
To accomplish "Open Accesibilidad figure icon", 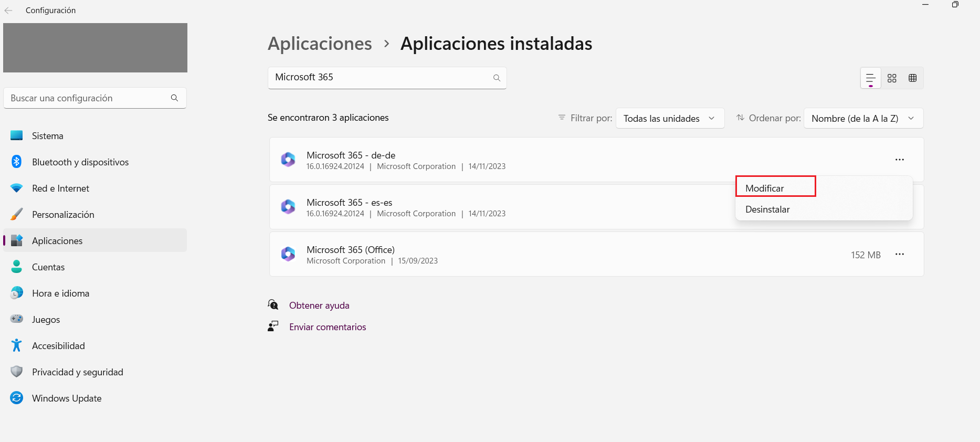I will (x=17, y=345).
